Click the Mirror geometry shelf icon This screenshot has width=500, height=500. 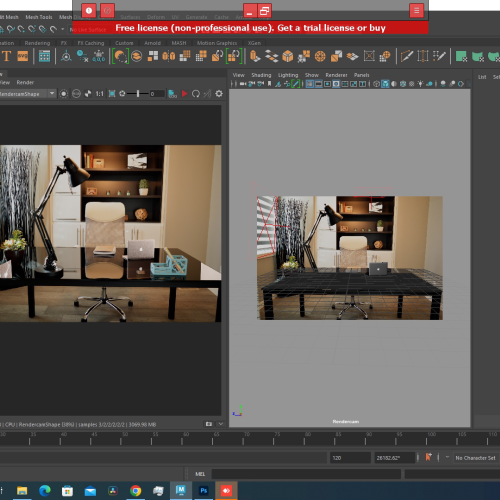[x=169, y=56]
